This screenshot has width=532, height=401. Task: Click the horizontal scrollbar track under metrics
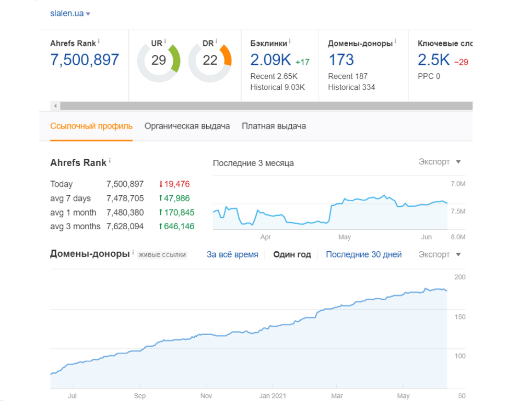click(266, 106)
